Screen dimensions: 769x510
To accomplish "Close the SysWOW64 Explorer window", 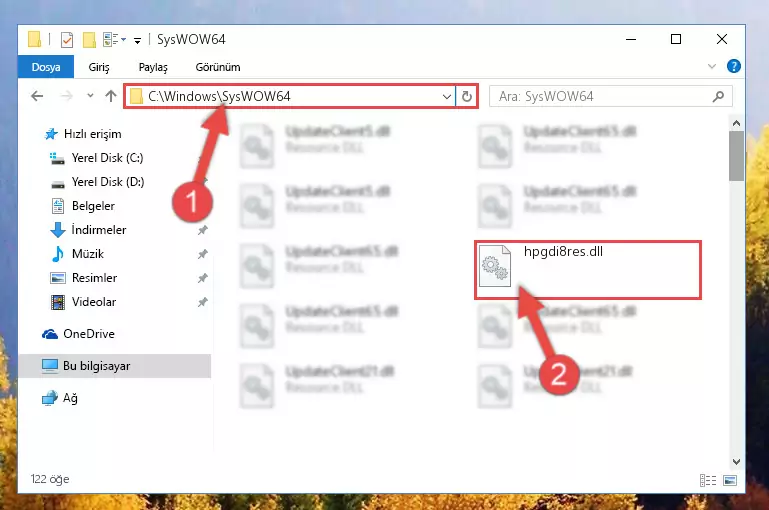I will (721, 39).
